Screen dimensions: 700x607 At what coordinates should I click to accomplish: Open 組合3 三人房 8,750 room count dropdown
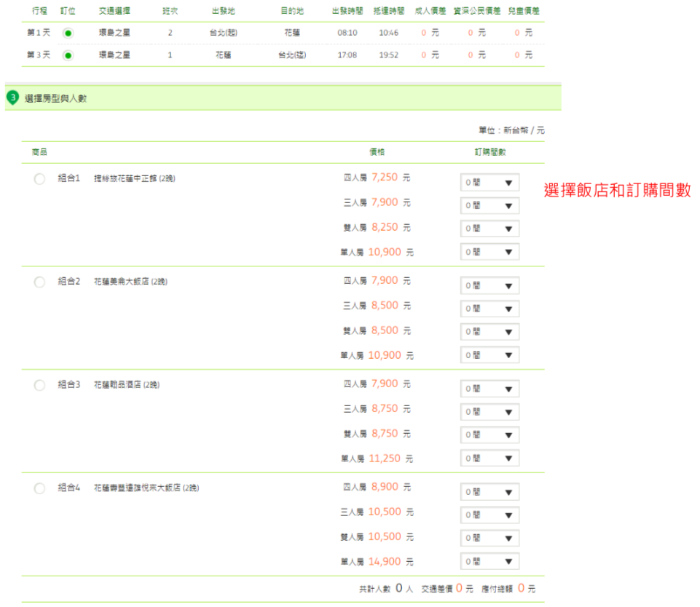pos(489,412)
